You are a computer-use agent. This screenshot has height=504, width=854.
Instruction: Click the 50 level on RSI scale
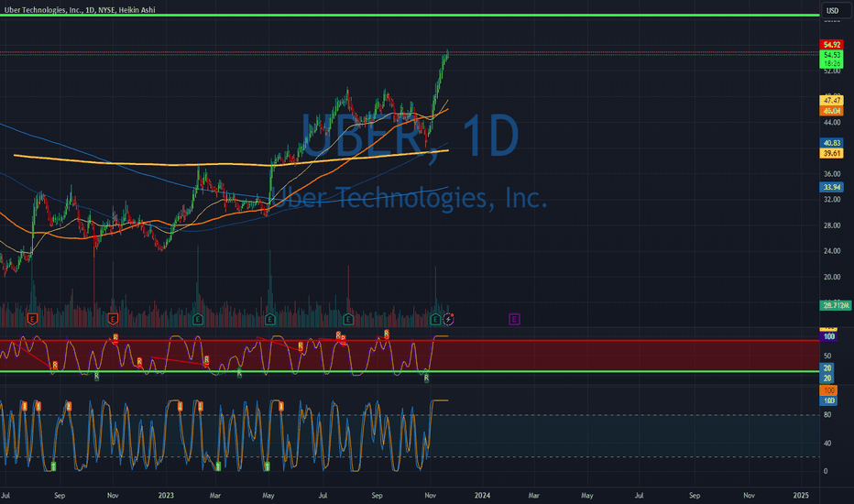[x=827, y=356]
